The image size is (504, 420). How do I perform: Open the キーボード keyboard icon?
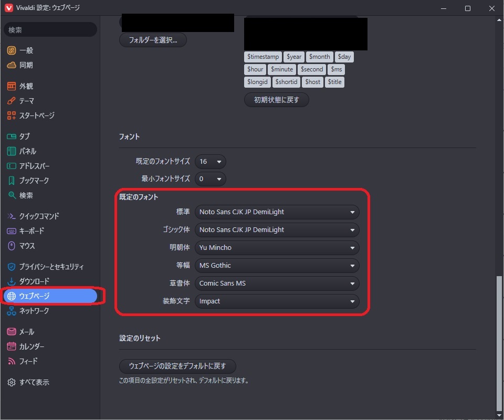12,230
